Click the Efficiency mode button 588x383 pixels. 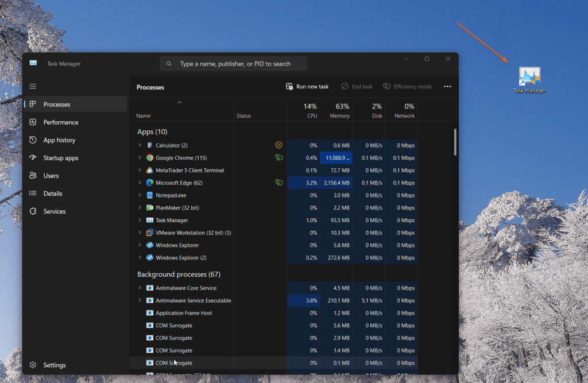(x=407, y=87)
